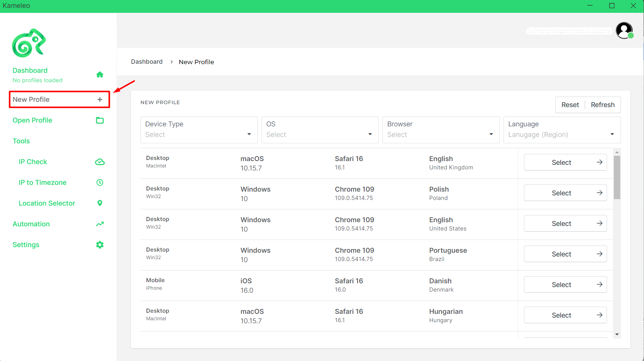Click the IP Check cloud icon

pos(100,162)
